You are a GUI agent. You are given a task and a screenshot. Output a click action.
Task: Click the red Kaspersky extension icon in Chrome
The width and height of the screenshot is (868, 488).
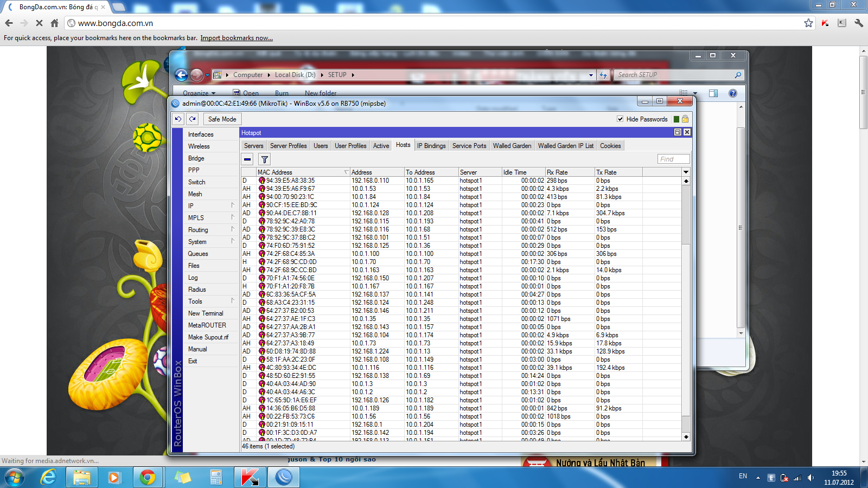point(825,23)
